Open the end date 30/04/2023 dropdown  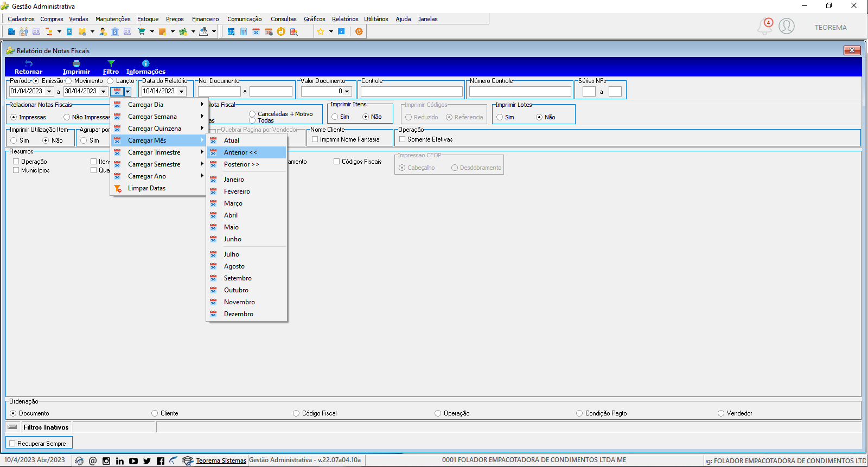(x=103, y=92)
